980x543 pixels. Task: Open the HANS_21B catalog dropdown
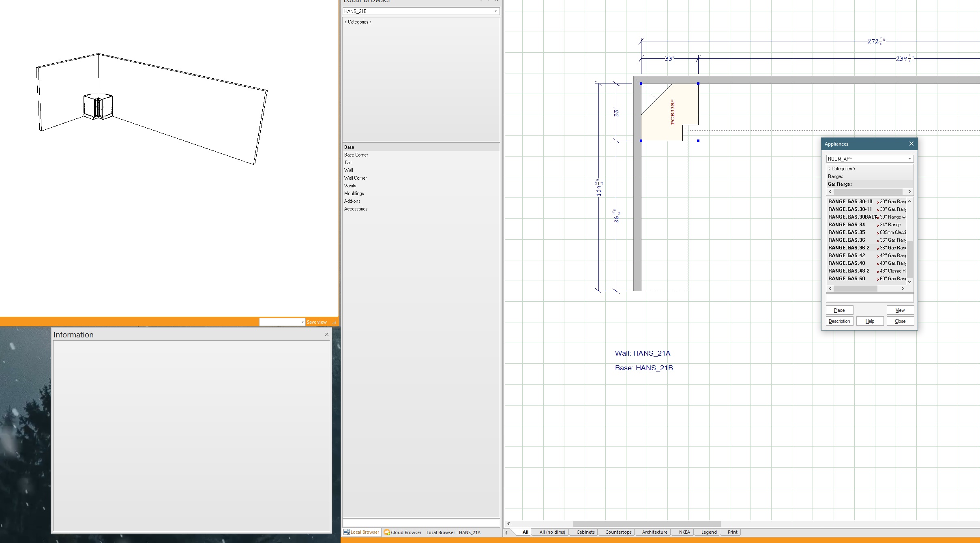(495, 11)
